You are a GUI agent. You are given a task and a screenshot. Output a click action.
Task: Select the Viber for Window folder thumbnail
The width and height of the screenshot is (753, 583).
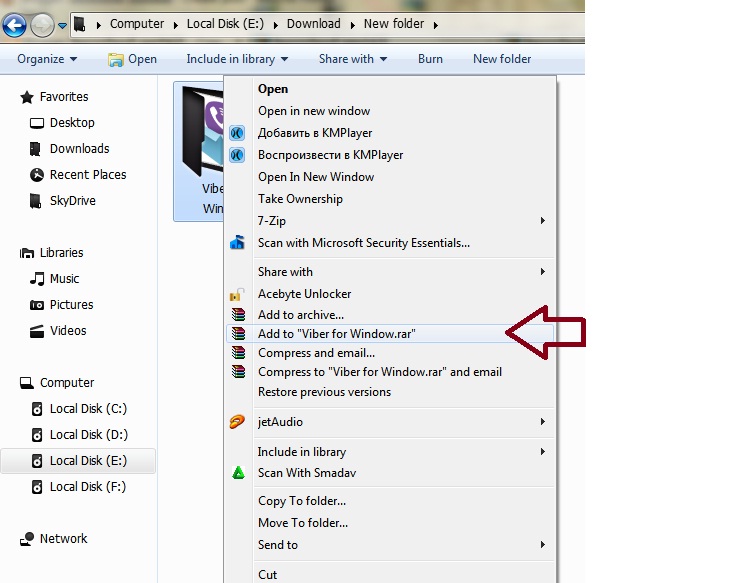[x=199, y=151]
